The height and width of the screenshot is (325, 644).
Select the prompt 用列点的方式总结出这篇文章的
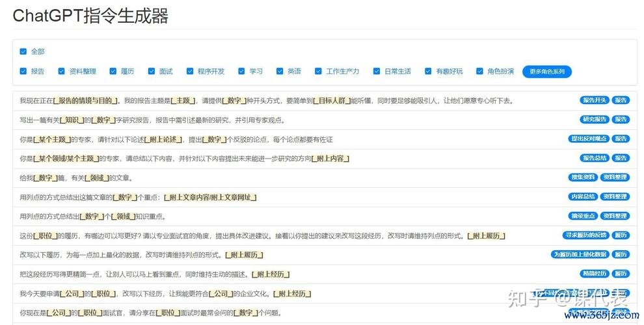click(x=325, y=198)
